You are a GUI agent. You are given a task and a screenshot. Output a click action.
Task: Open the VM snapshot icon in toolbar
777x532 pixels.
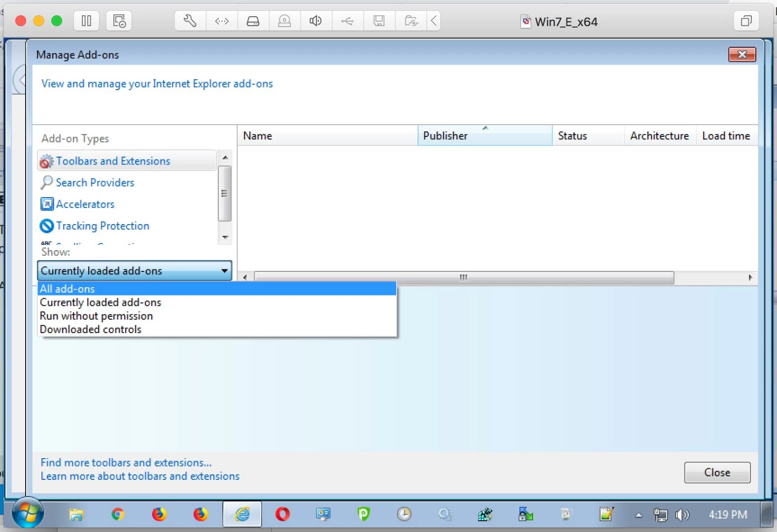pos(119,21)
